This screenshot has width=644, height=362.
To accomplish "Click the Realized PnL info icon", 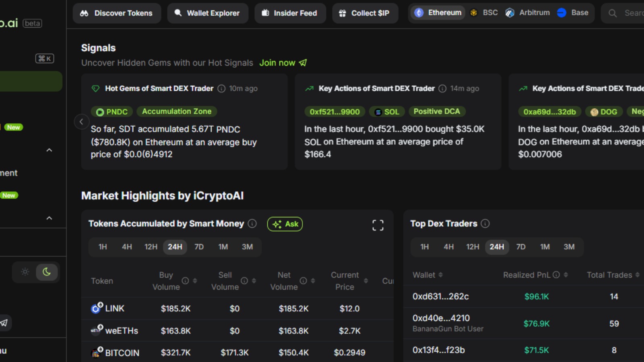I will [x=556, y=275].
